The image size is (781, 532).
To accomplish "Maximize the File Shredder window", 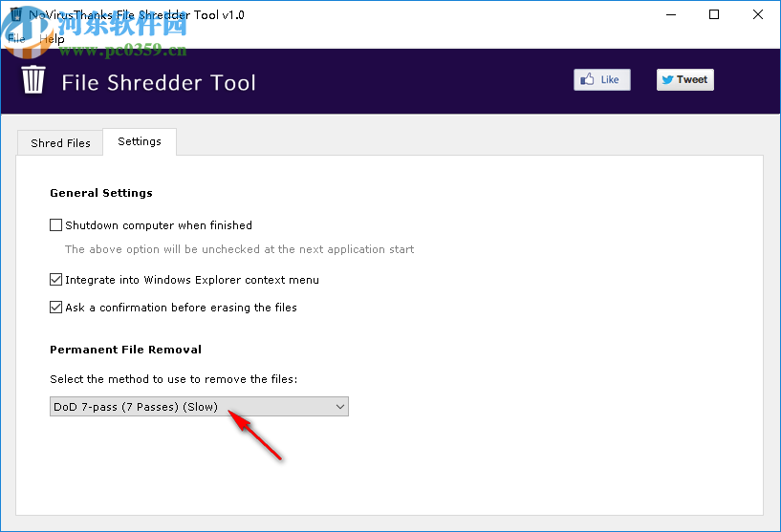I will pos(714,15).
